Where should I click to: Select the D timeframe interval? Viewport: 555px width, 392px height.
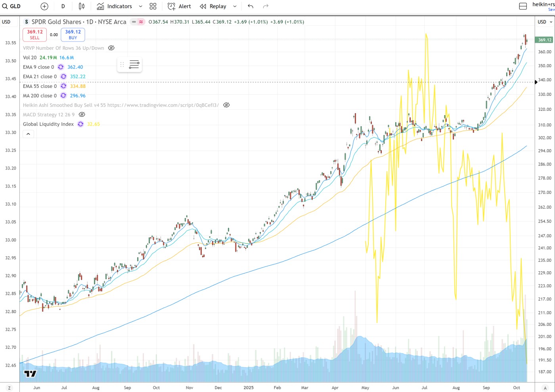pyautogui.click(x=63, y=6)
